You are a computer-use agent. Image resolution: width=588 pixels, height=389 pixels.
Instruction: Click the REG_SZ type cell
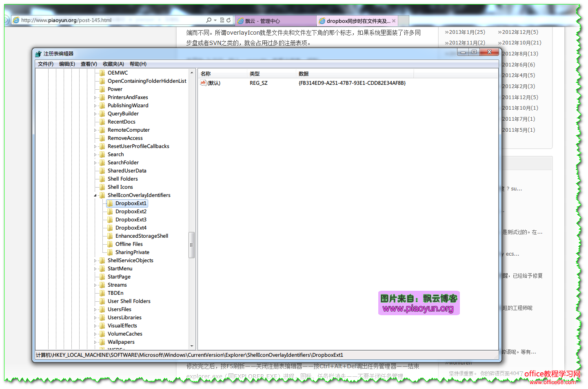[259, 83]
